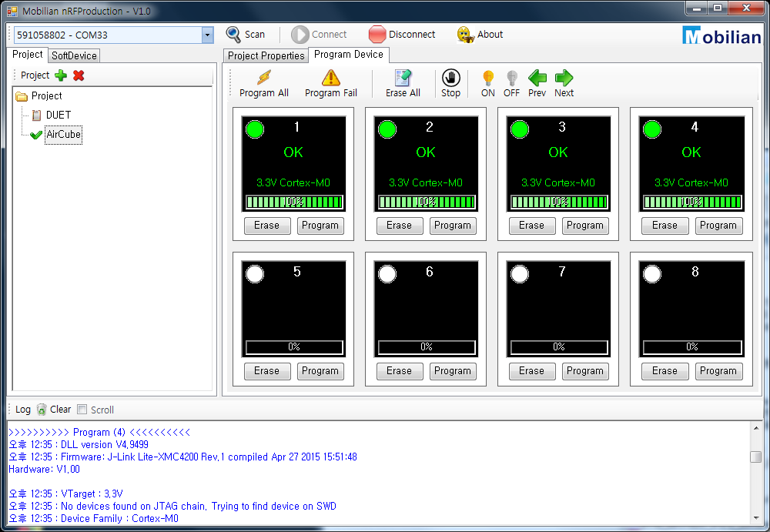
Task: Click device 3 progress bar at 100%
Action: coord(559,202)
